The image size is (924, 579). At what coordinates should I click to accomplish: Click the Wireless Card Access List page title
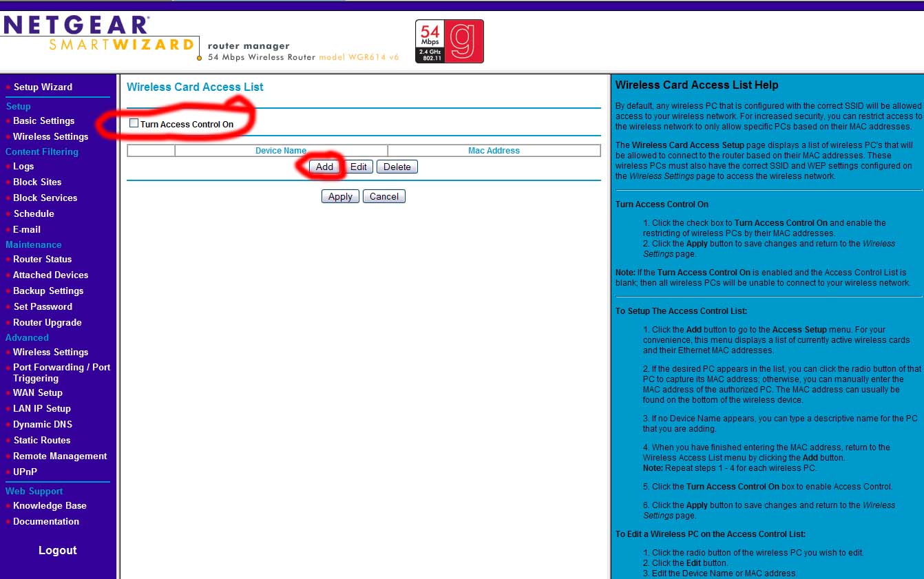(196, 87)
